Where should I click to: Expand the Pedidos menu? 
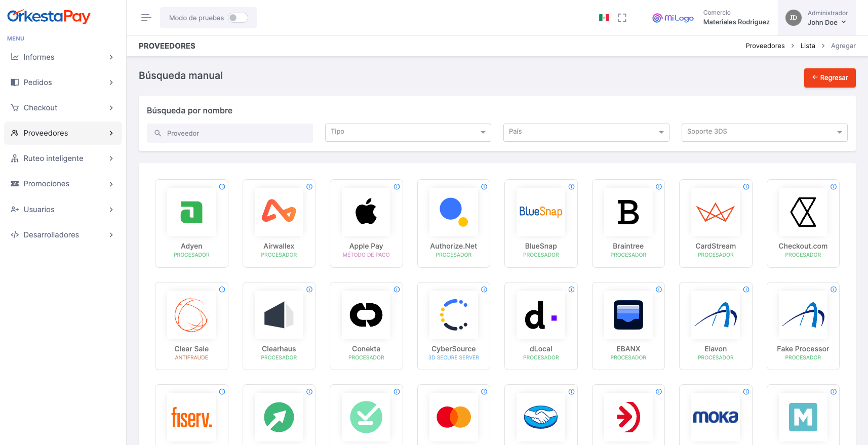(63, 83)
